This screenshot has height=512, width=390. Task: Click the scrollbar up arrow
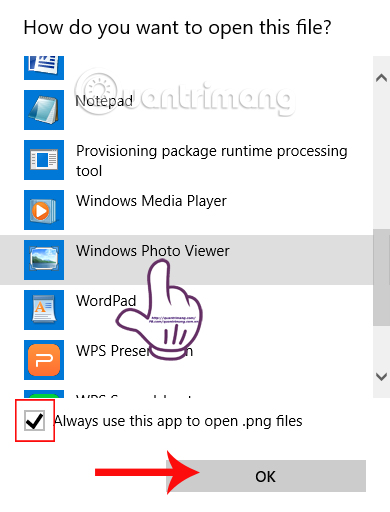(x=381, y=78)
